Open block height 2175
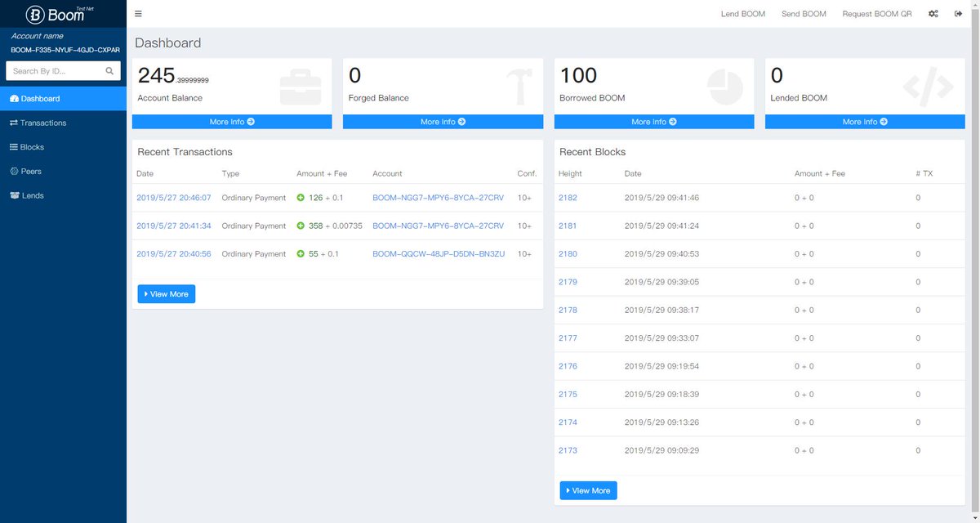 pos(568,394)
